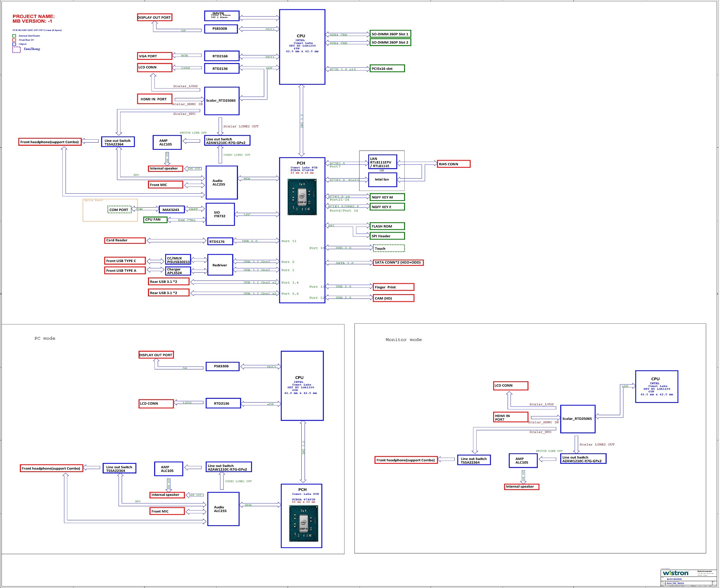The width and height of the screenshot is (720, 588).
Task: Click the purple dotted YunZhong legend box
Action: click(16, 50)
